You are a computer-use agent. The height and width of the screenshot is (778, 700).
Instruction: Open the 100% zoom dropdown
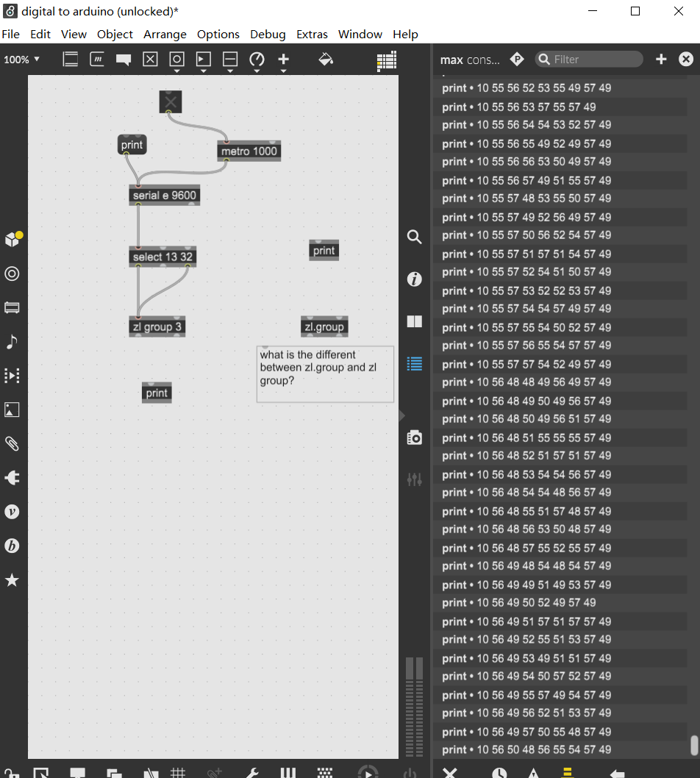click(21, 60)
